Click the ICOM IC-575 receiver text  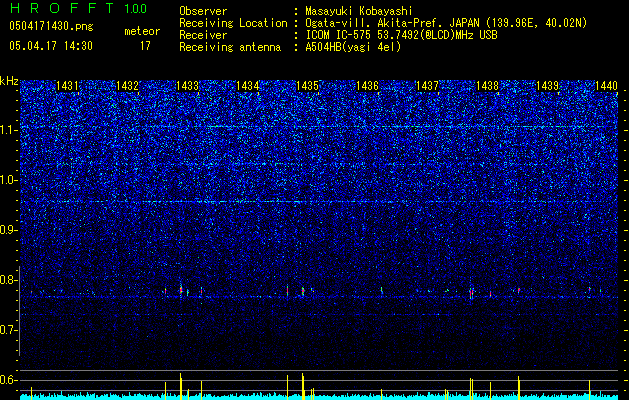tap(401, 35)
